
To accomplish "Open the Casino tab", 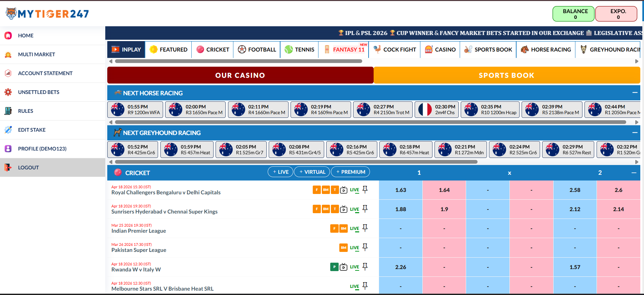I will tap(440, 50).
